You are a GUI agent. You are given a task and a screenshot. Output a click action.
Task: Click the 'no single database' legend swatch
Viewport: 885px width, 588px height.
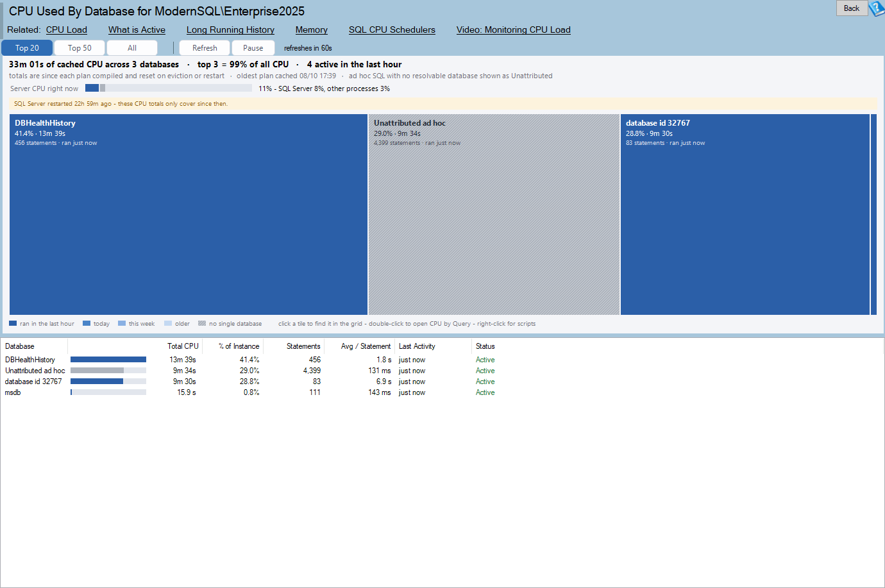(202, 324)
